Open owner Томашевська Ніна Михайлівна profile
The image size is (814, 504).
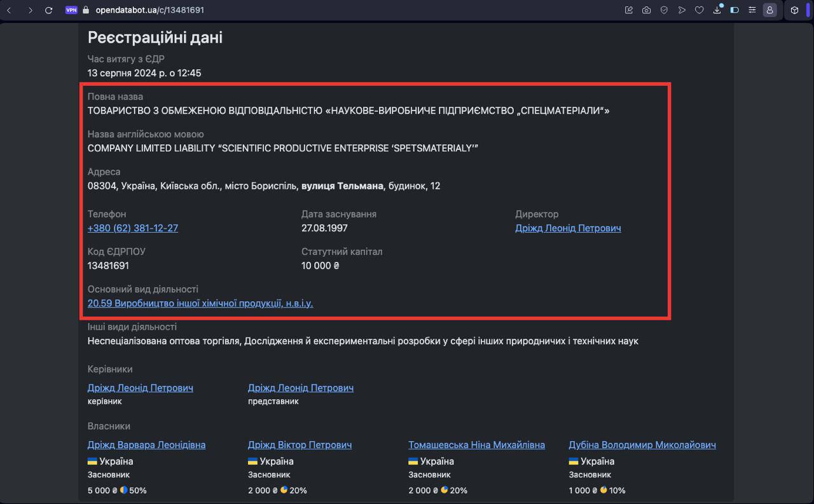(476, 445)
